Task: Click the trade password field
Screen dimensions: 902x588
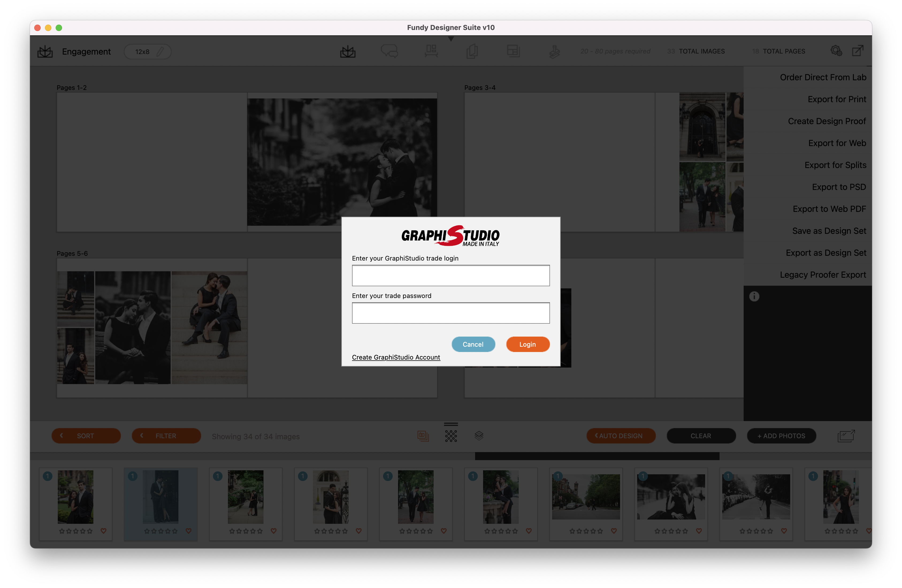Action: coord(451,313)
